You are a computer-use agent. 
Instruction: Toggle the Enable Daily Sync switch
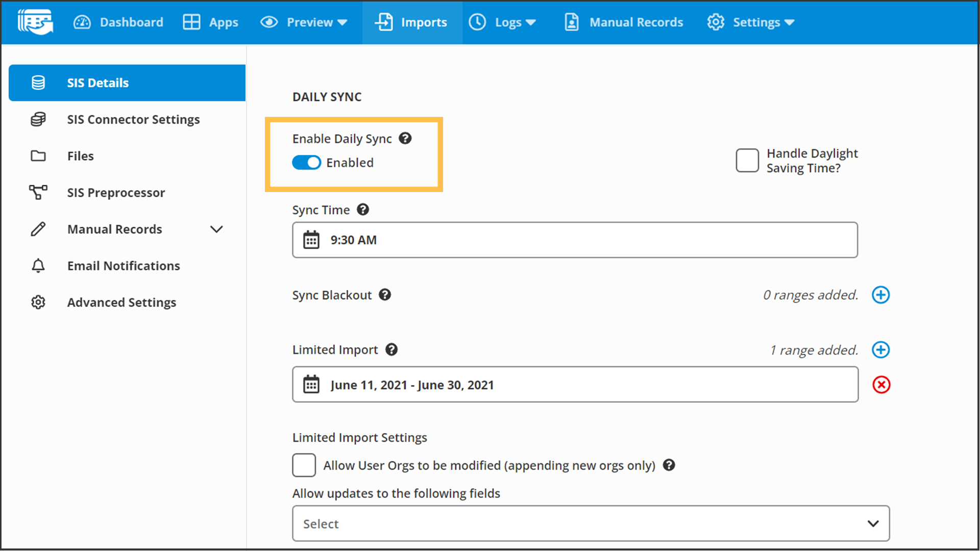point(306,162)
